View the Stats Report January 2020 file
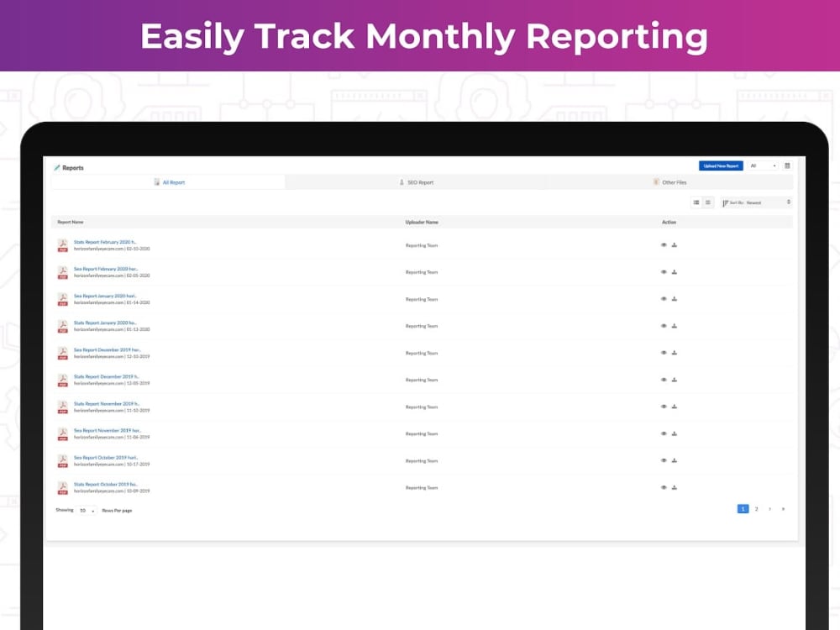Image resolution: width=840 pixels, height=630 pixels. (664, 326)
